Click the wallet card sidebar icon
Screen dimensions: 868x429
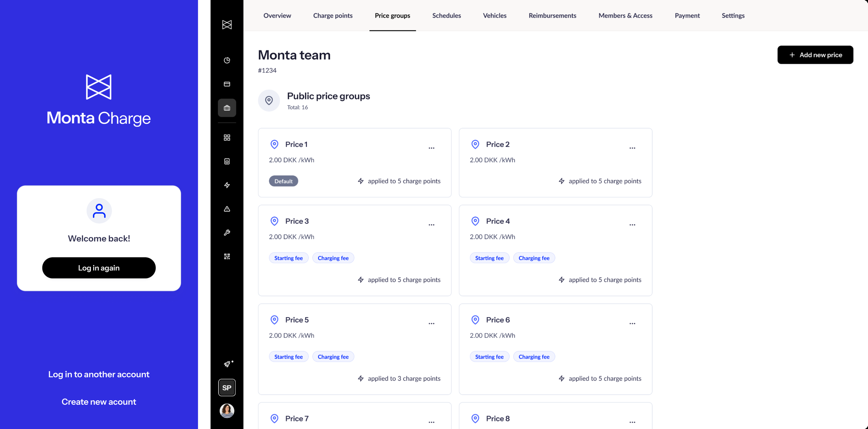[227, 84]
